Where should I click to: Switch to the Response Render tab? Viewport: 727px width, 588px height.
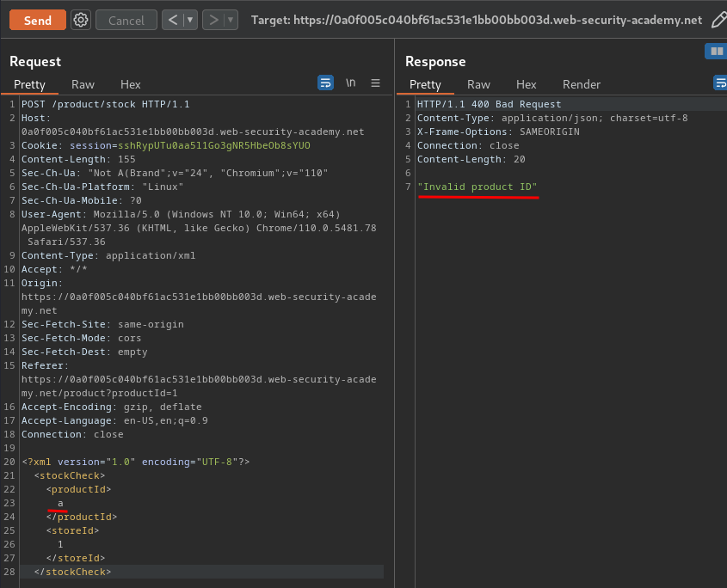(582, 84)
